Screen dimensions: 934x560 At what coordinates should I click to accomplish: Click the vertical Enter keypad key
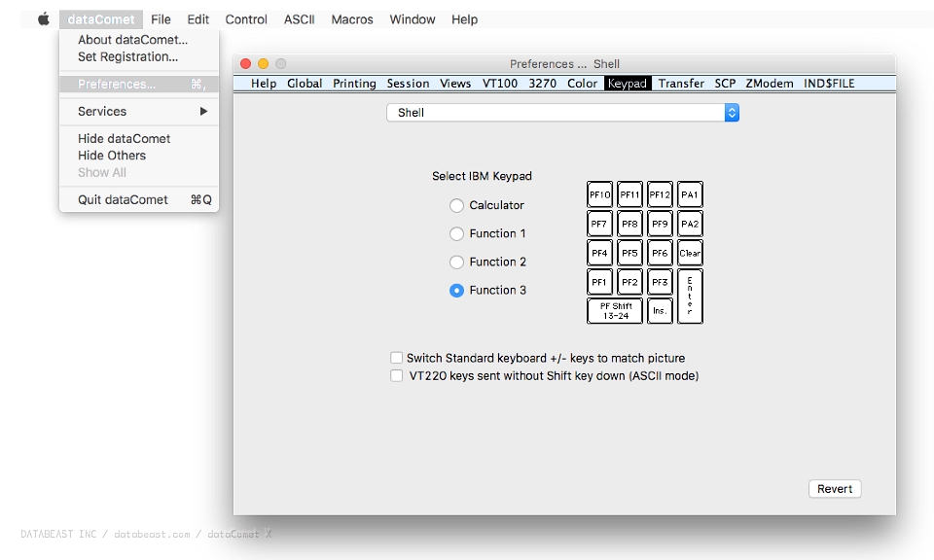click(x=690, y=296)
